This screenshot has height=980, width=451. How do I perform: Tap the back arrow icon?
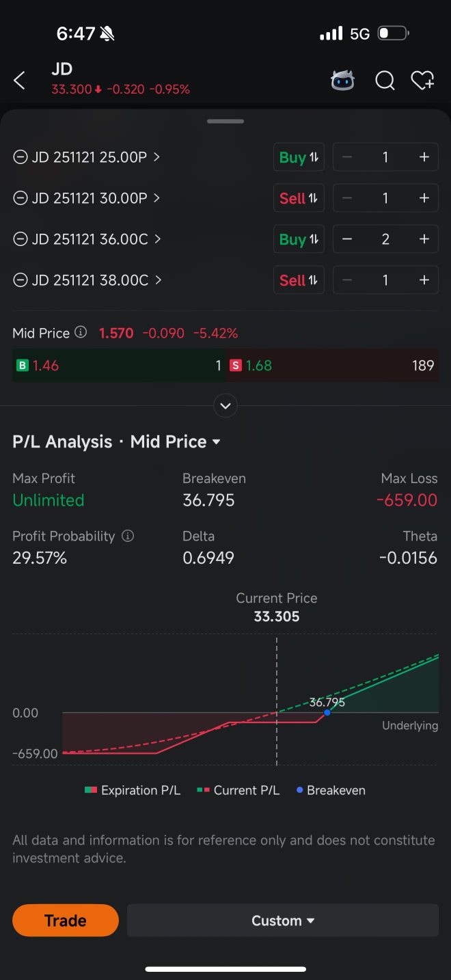[19, 81]
